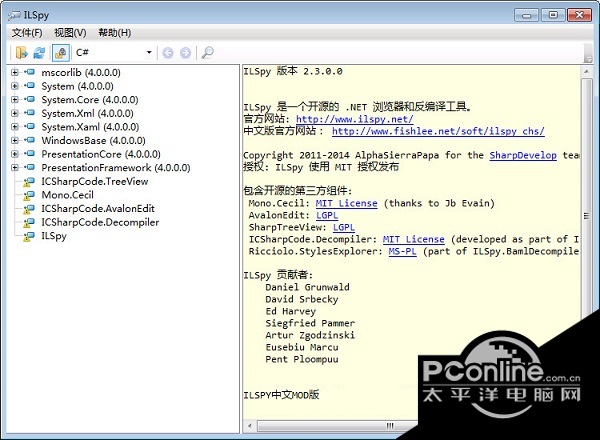This screenshot has width=600, height=440.
Task: Expand the System.Xml (4.0.0.0) node
Action: coord(15,113)
